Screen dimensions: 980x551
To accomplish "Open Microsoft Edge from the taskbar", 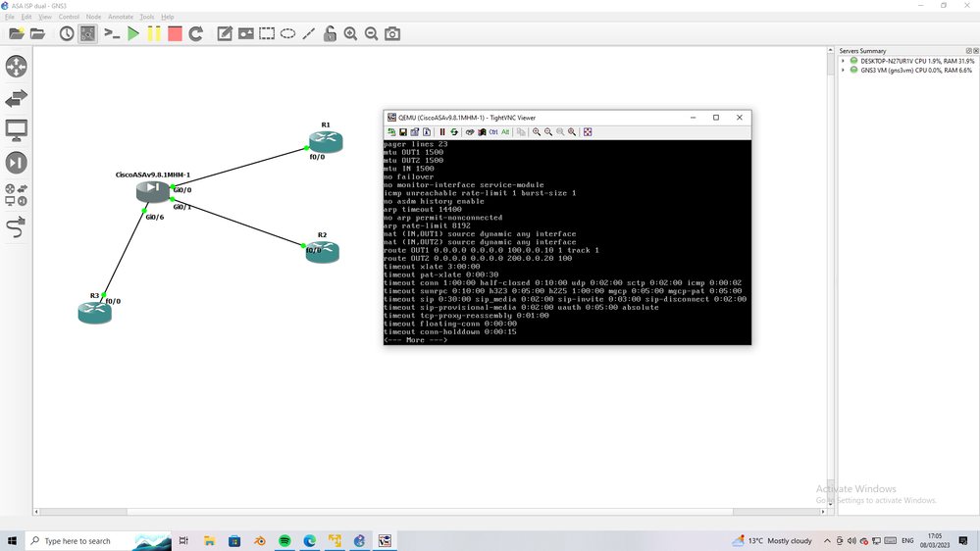I will [x=309, y=541].
